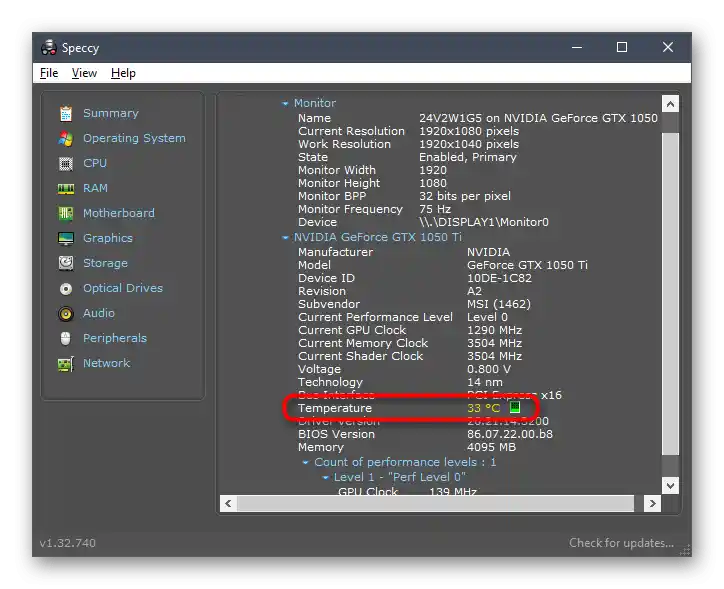
Task: Select the Manufacturer NVIDIA row
Action: 404,252
